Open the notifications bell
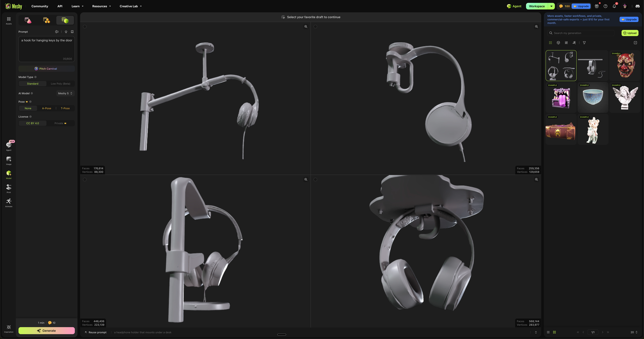Viewport: 644px width, 339px height. click(x=614, y=6)
